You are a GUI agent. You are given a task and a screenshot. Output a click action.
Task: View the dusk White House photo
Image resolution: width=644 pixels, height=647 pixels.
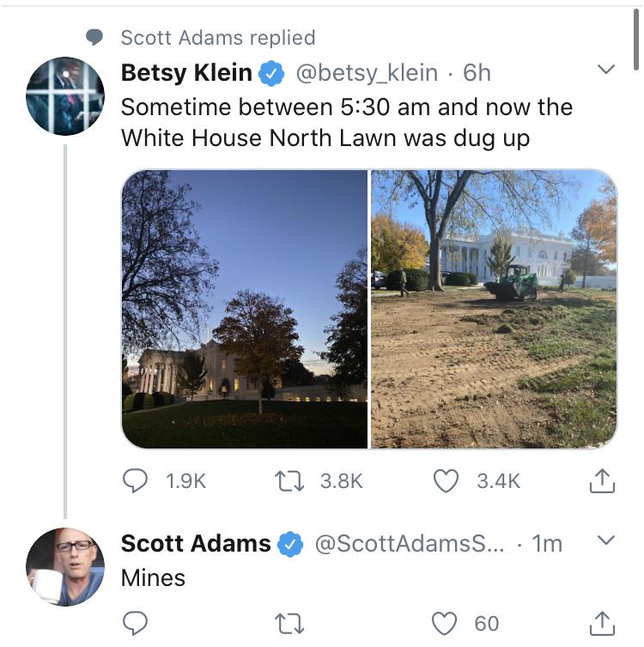coord(245,308)
